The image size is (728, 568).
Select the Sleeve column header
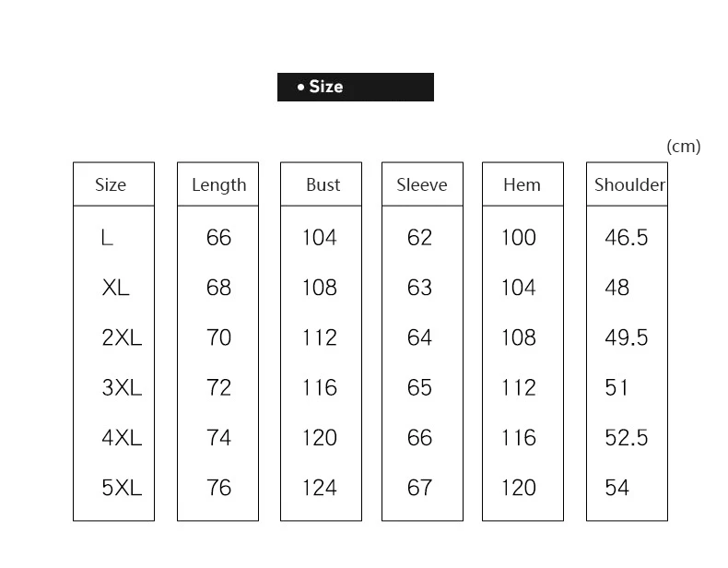421,184
